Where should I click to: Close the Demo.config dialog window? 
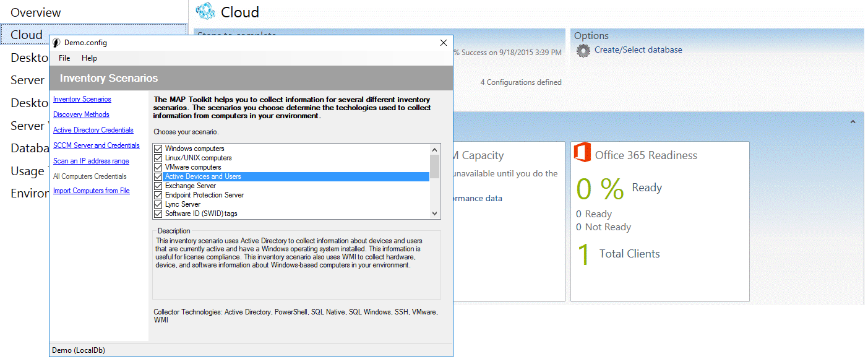tap(443, 43)
